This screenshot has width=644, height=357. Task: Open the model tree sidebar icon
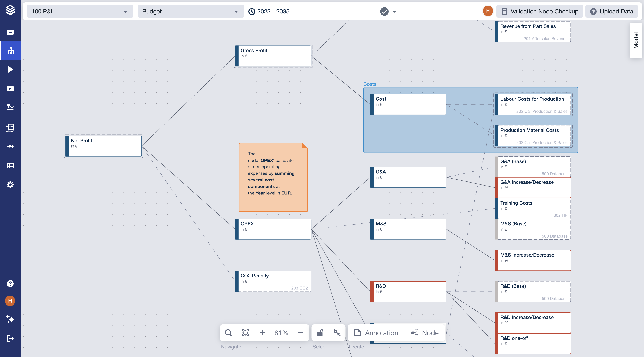[10, 50]
